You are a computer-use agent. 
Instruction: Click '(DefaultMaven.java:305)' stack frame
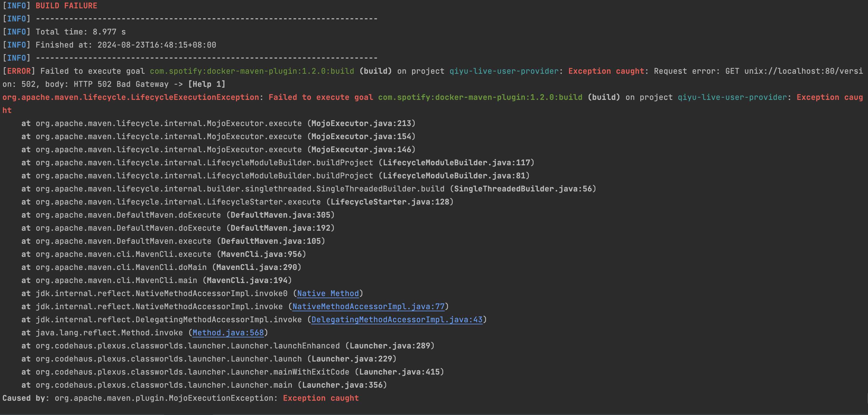(280, 215)
